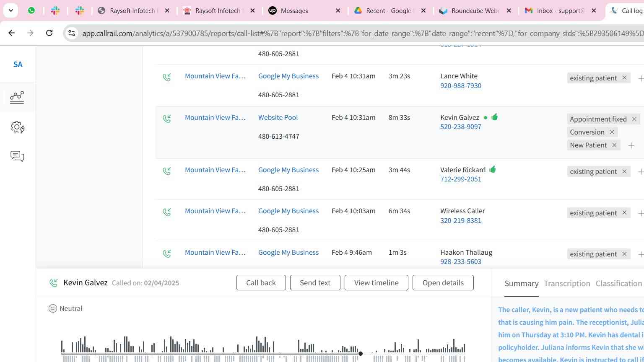Viewport: 644px width, 362px height.
Task: Select the Summary tab
Action: 521,284
